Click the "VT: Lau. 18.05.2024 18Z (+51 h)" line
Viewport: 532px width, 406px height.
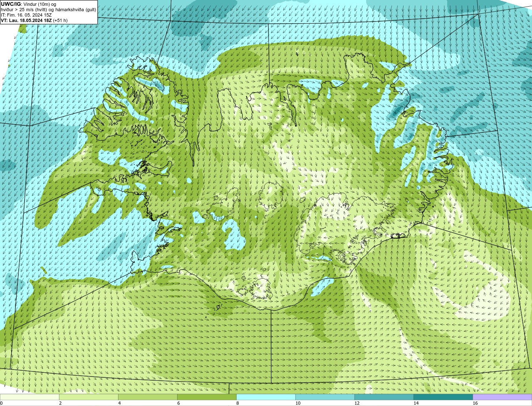pos(34,20)
